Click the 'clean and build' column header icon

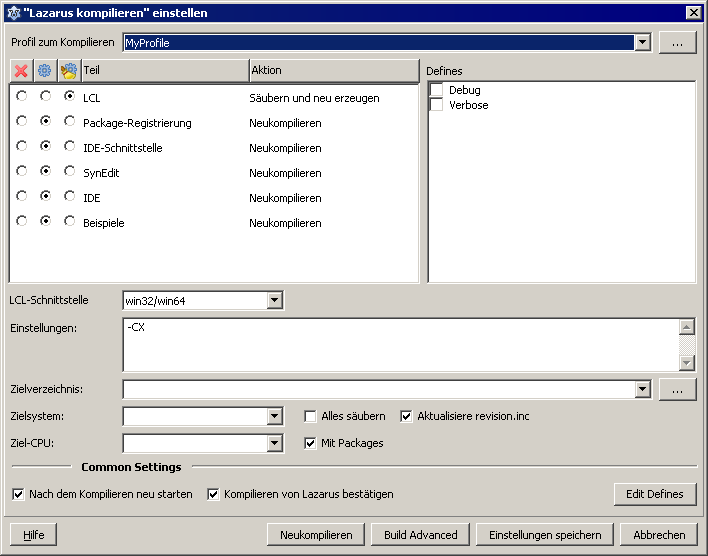(69, 71)
